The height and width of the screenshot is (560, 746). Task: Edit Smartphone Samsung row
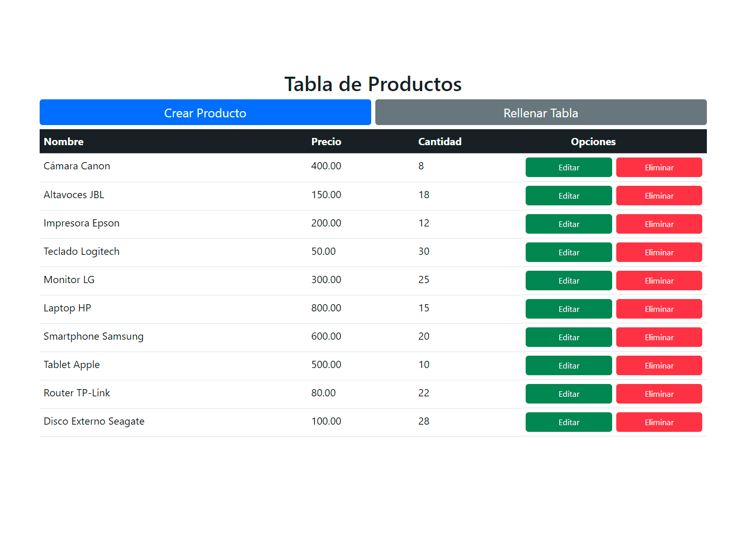pyautogui.click(x=568, y=337)
